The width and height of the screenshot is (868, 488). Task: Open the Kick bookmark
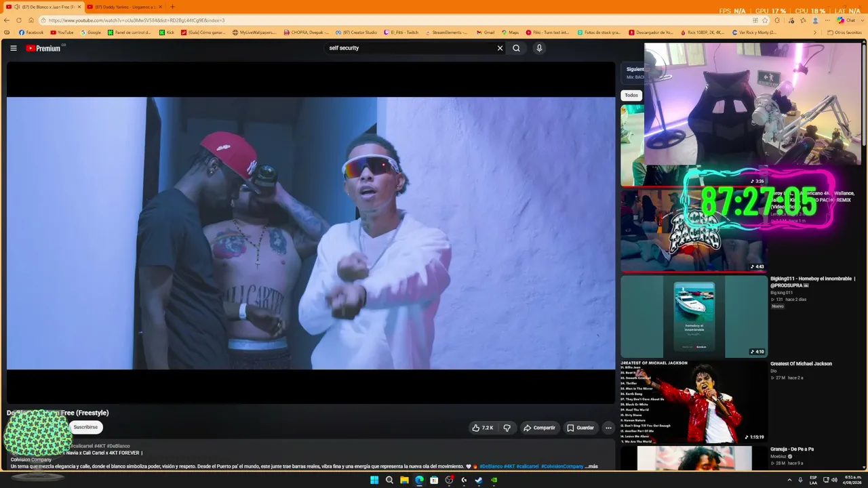pyautogui.click(x=167, y=32)
